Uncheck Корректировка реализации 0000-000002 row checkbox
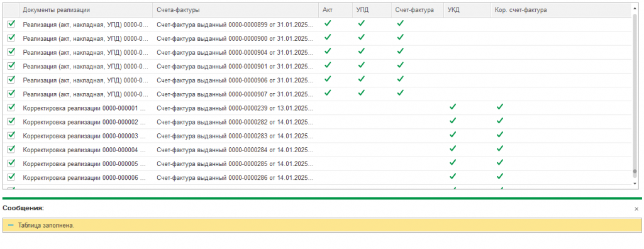This screenshot has width=644, height=249. click(11, 121)
